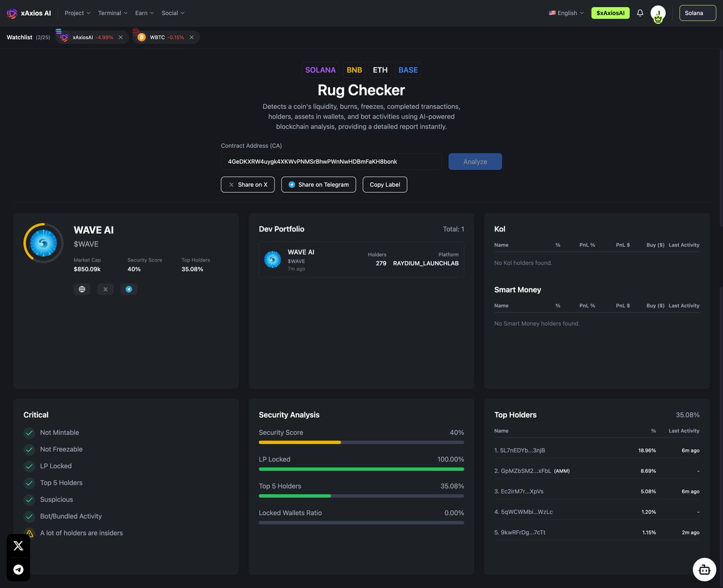Open holder 5qWCWMbi...WzLc row
Image resolution: width=723 pixels, height=588 pixels.
click(597, 511)
